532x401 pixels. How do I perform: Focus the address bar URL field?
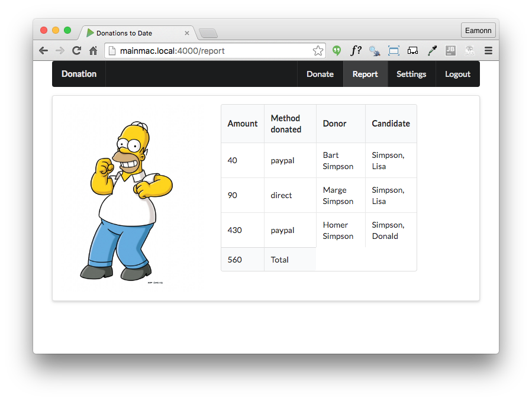pyautogui.click(x=213, y=51)
